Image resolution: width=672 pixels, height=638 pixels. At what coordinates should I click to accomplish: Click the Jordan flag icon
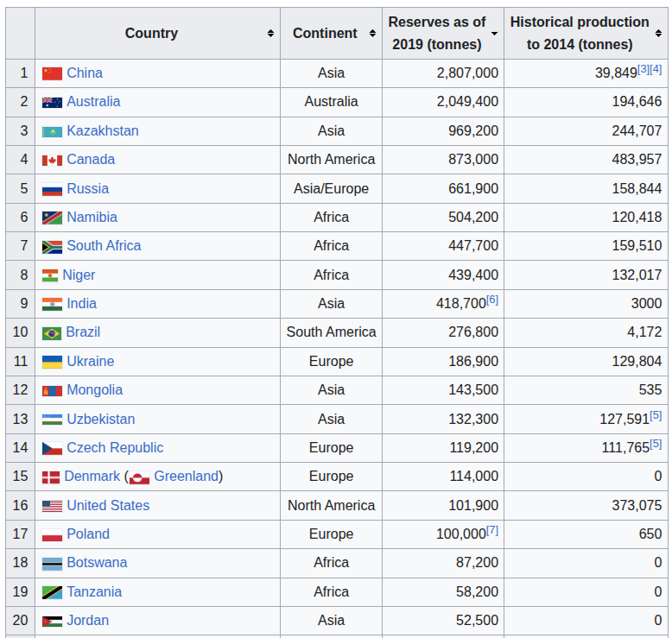(52, 622)
